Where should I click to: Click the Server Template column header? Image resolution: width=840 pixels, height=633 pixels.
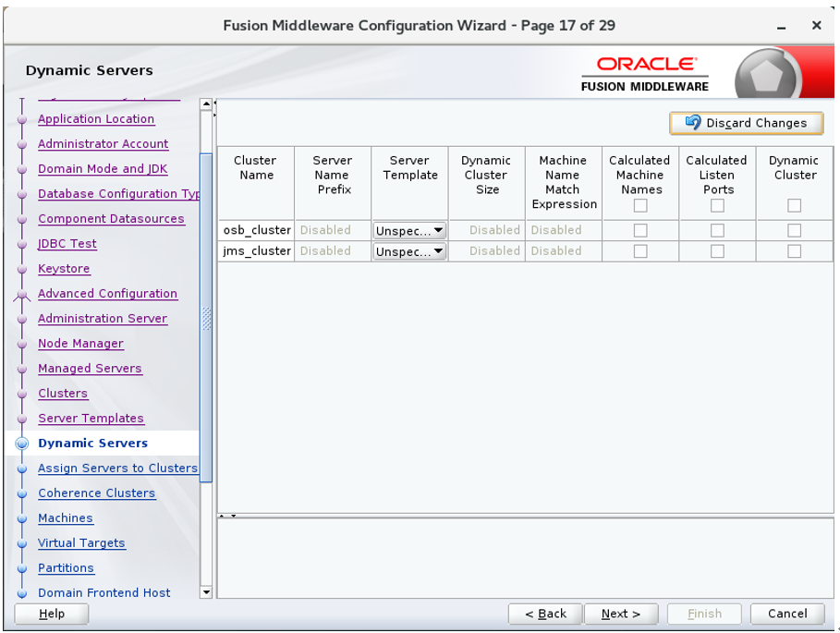click(x=409, y=183)
